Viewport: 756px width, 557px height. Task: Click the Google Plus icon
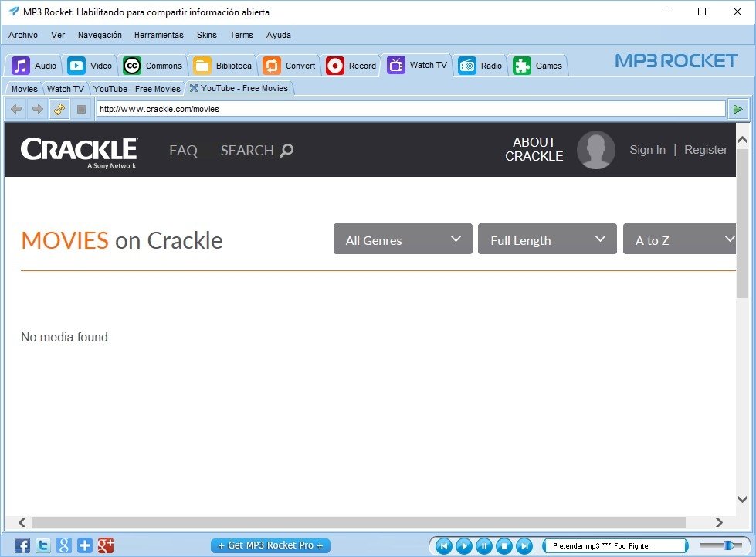(106, 545)
